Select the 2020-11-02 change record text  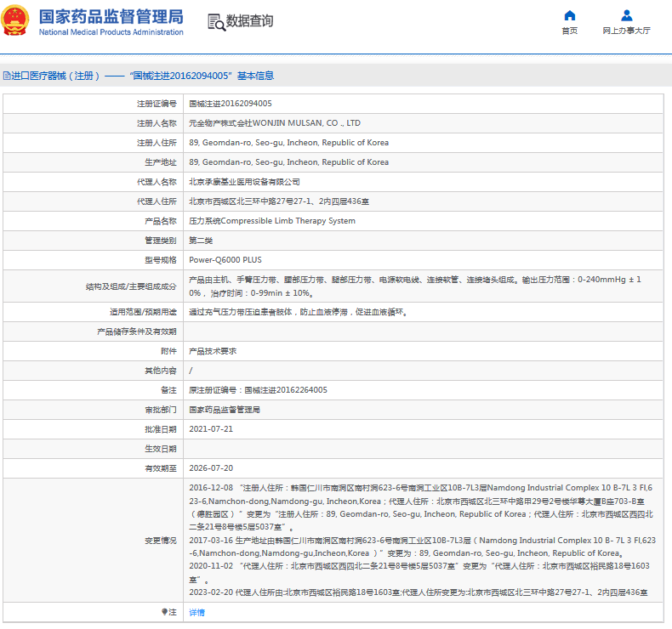point(419,573)
